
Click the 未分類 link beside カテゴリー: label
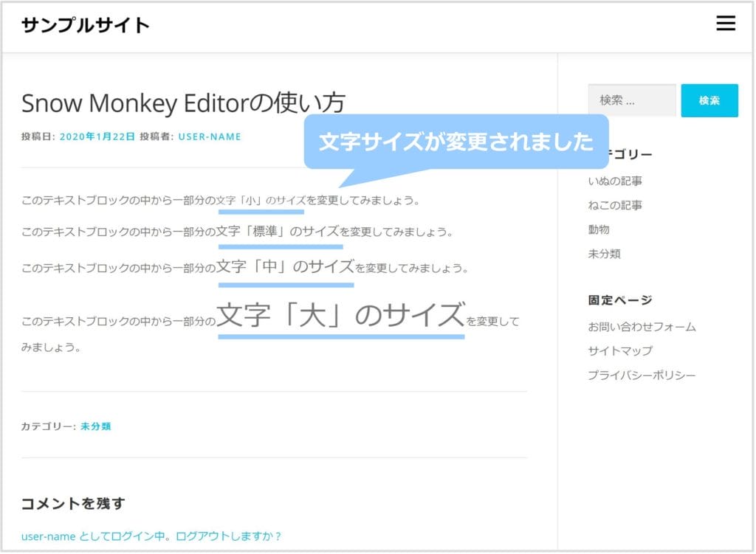click(x=95, y=426)
